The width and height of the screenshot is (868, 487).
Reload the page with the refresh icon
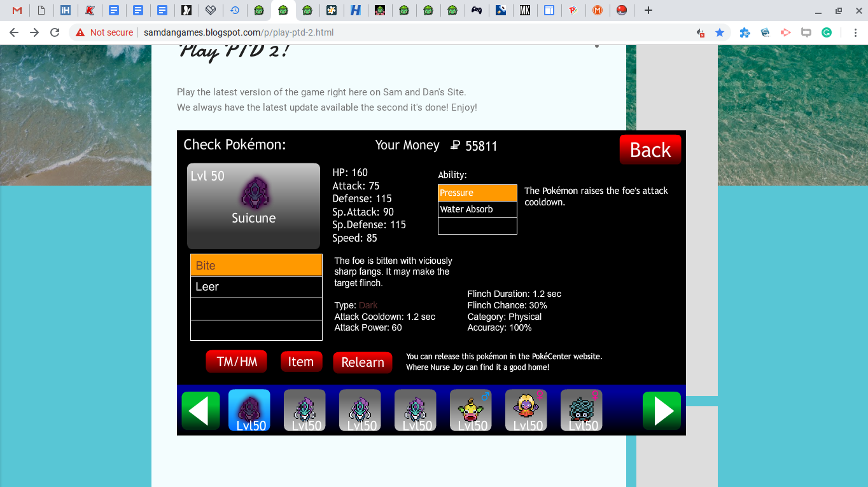coord(55,32)
